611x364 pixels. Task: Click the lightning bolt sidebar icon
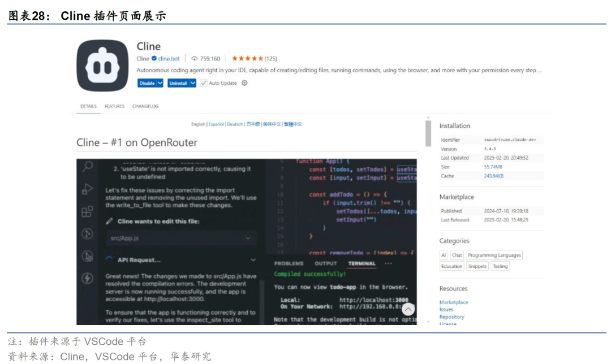point(88,278)
